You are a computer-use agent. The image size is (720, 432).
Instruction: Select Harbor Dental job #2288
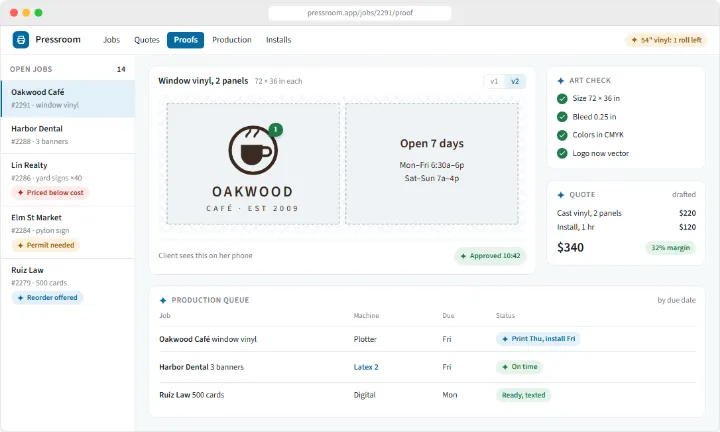click(x=68, y=135)
